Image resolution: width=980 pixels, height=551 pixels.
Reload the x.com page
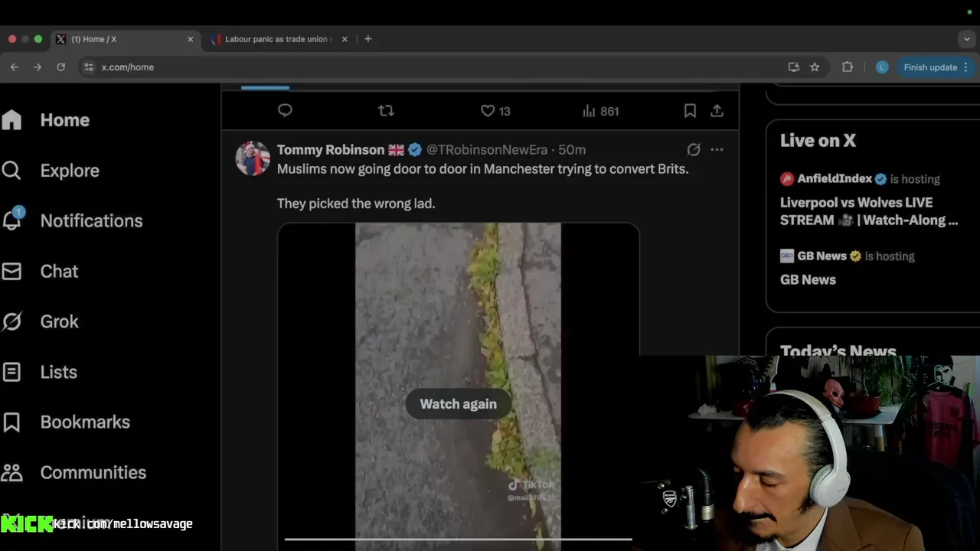pos(60,67)
